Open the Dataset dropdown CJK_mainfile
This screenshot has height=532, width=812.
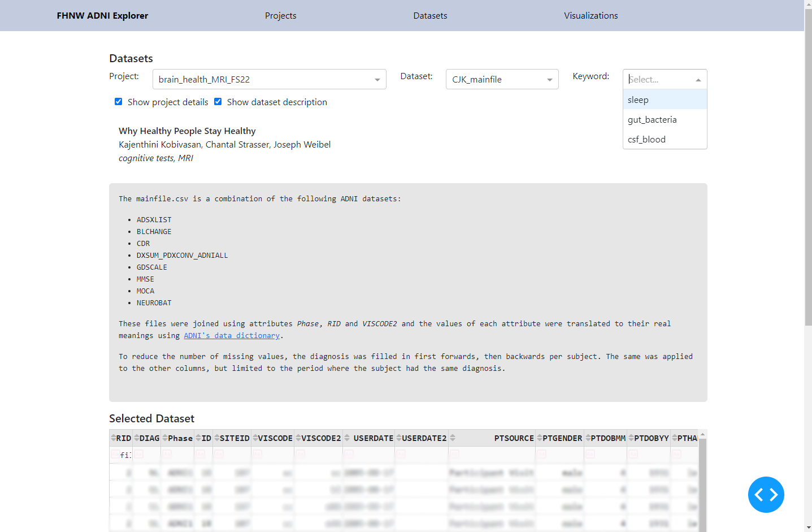point(502,79)
